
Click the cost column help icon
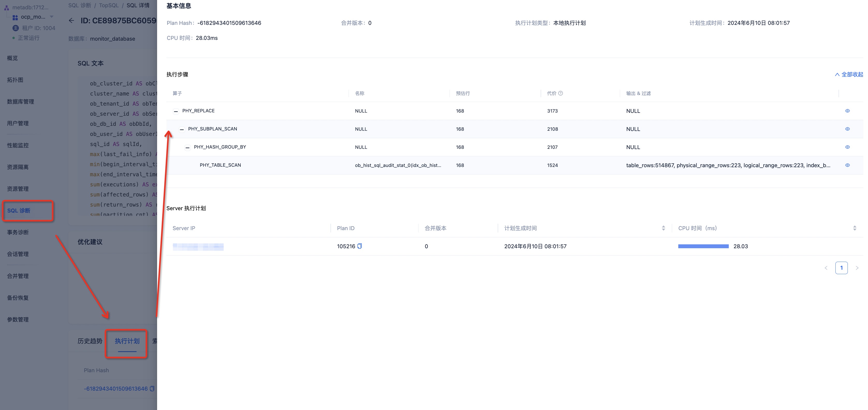[x=560, y=93]
